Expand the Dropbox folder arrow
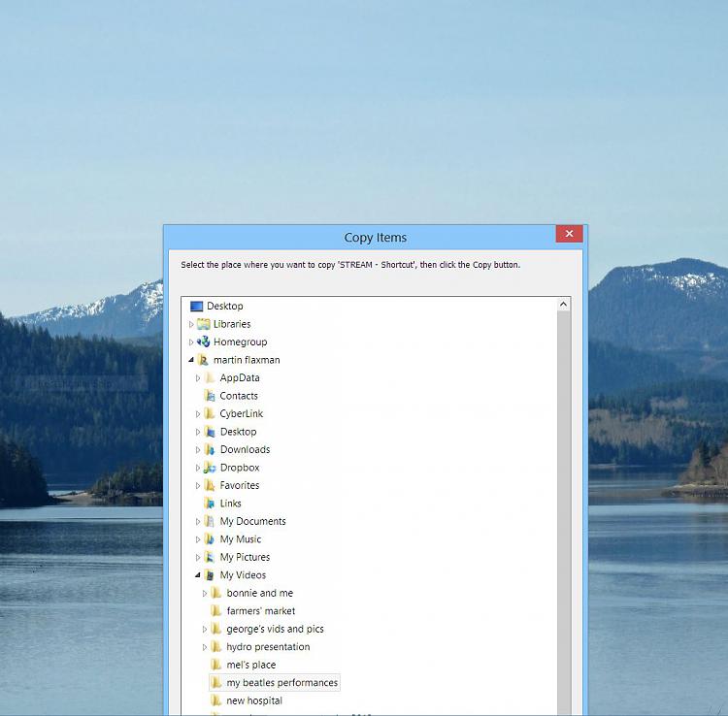Viewport: 728px width, 716px height. pyautogui.click(x=198, y=468)
